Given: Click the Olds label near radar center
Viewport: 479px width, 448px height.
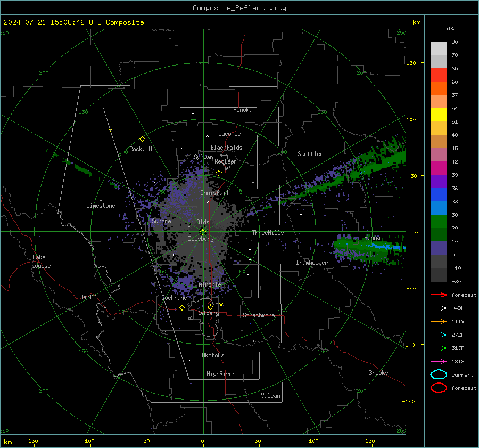Looking at the screenshot, I should 203,222.
